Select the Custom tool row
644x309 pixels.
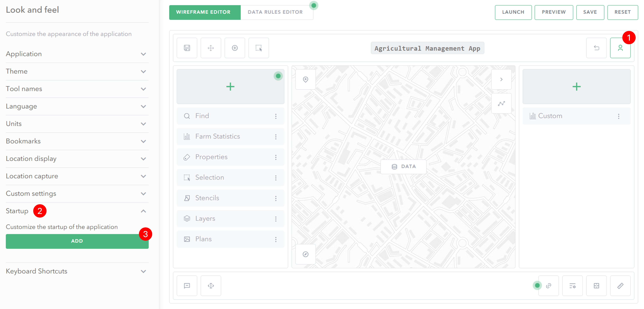577,116
